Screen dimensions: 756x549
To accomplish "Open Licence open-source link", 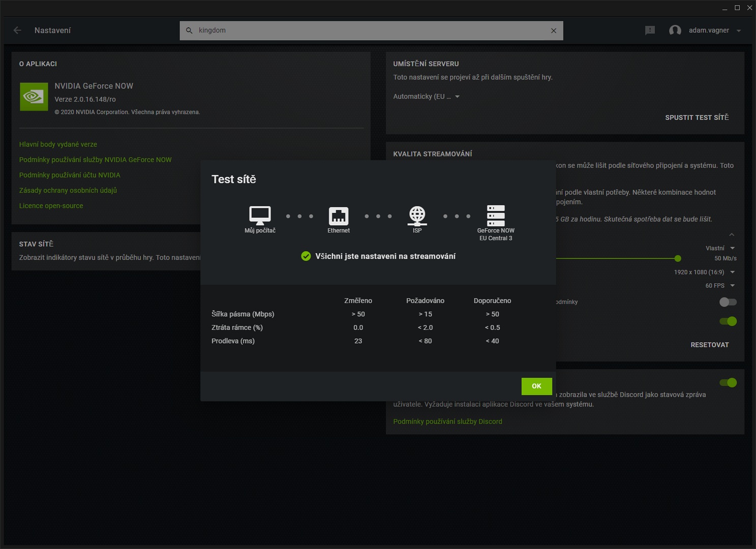I will point(51,206).
